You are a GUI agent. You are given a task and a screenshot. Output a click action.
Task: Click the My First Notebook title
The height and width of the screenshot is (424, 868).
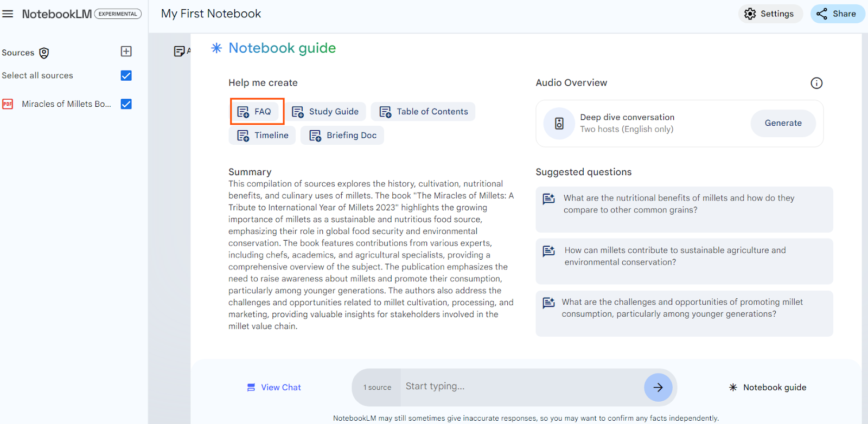(x=211, y=14)
